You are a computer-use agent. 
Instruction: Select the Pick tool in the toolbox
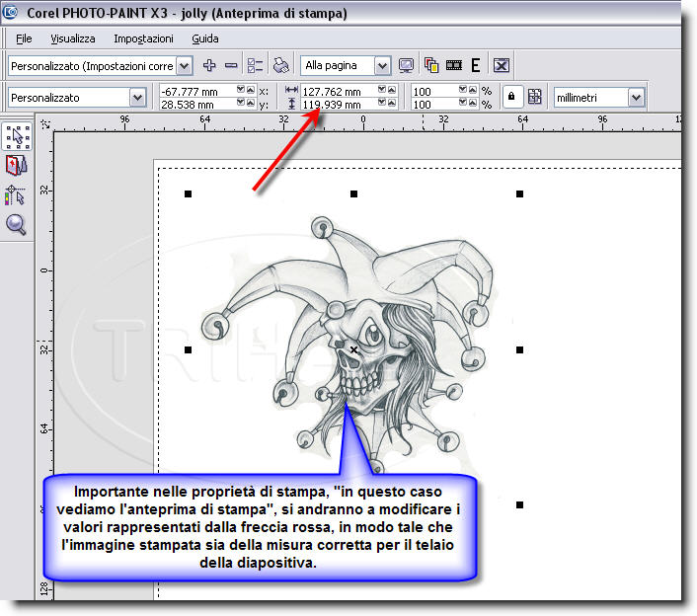click(17, 136)
